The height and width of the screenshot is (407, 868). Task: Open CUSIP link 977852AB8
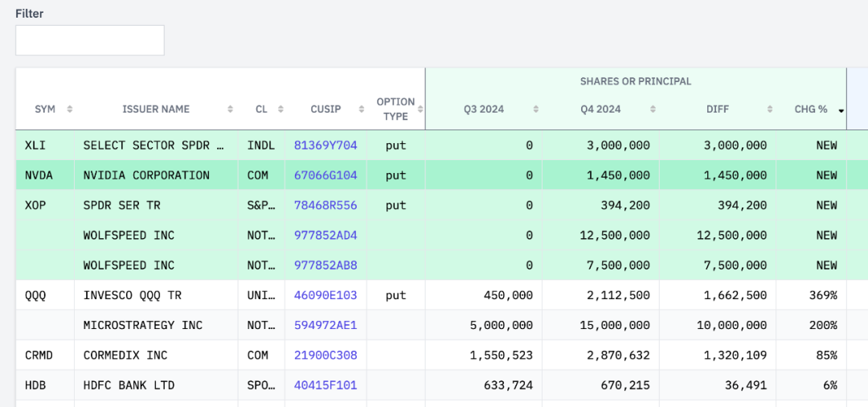(325, 265)
